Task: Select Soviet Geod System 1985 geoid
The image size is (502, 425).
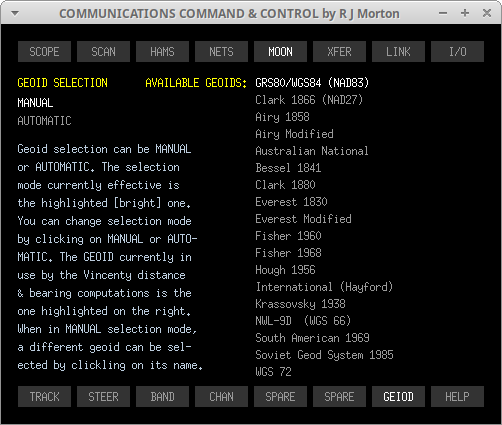Action: [x=324, y=355]
